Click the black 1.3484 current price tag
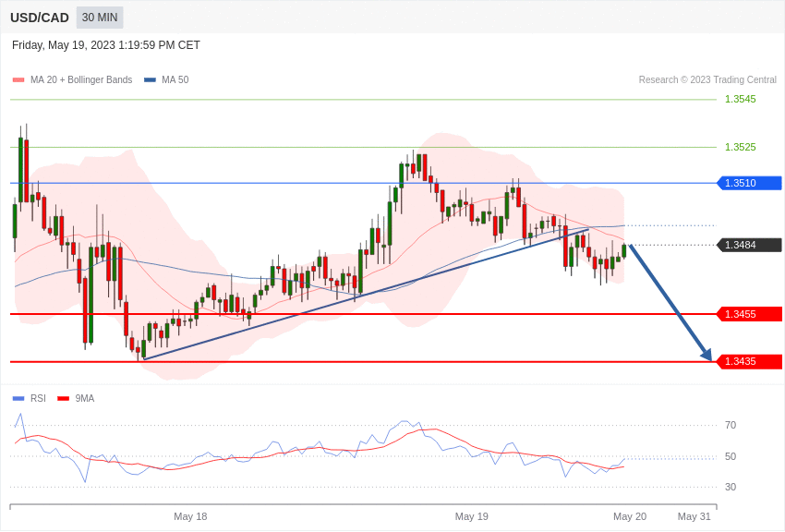Viewport: 785px width, 532px height. 750,245
